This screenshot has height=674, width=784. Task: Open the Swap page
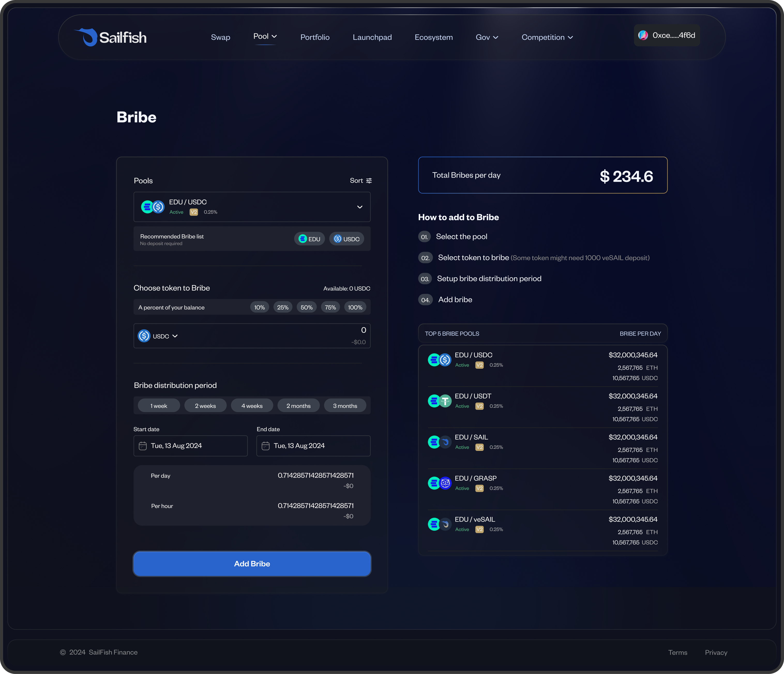[220, 38]
